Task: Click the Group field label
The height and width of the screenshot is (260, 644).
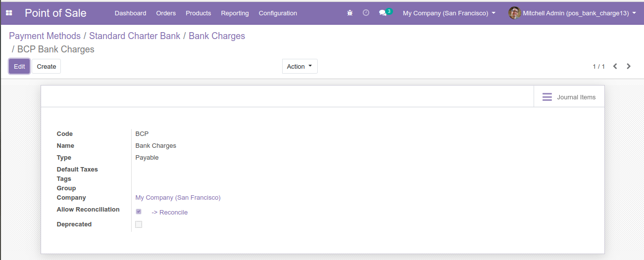Action: tap(66, 188)
